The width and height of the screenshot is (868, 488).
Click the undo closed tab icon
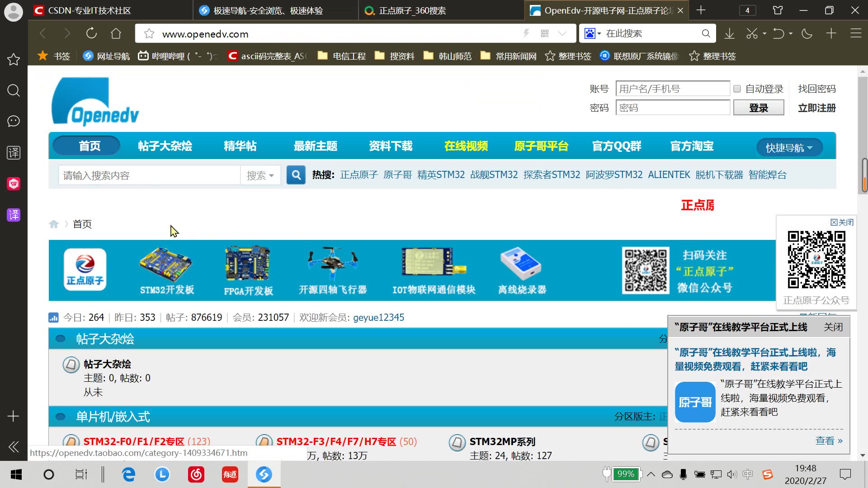pyautogui.click(x=778, y=33)
